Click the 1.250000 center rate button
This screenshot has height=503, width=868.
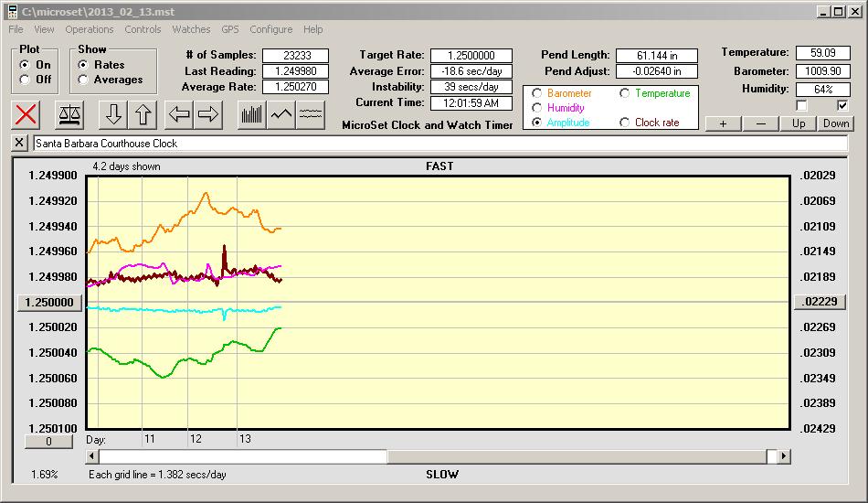point(49,303)
